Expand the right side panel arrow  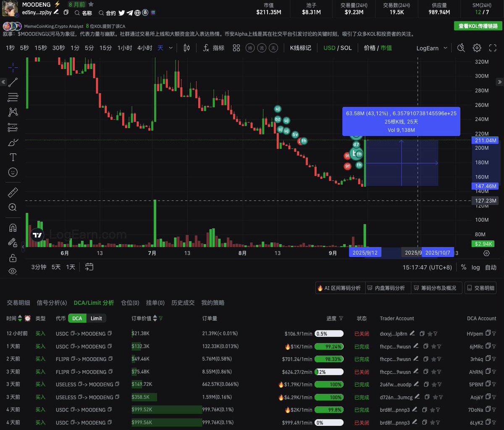coord(500,82)
